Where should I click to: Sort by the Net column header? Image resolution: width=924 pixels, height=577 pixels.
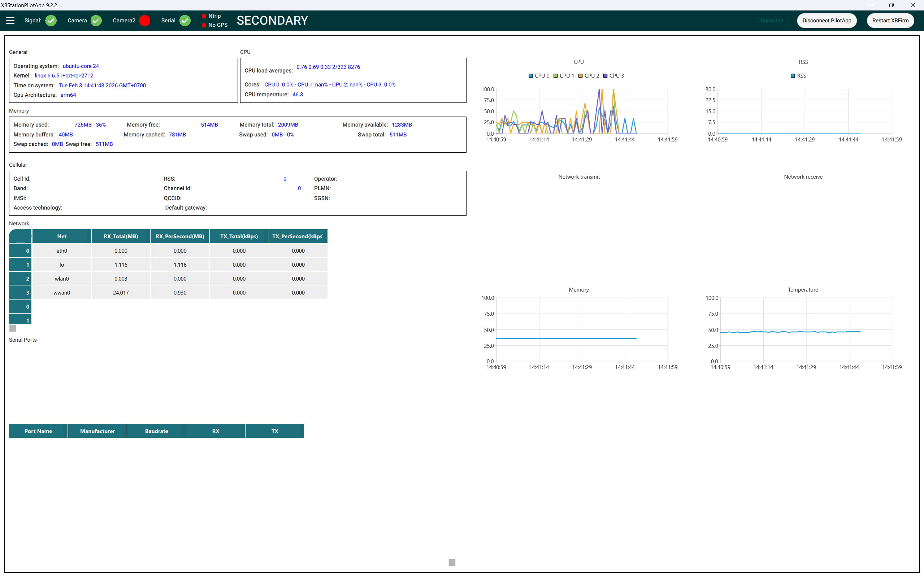tap(61, 236)
